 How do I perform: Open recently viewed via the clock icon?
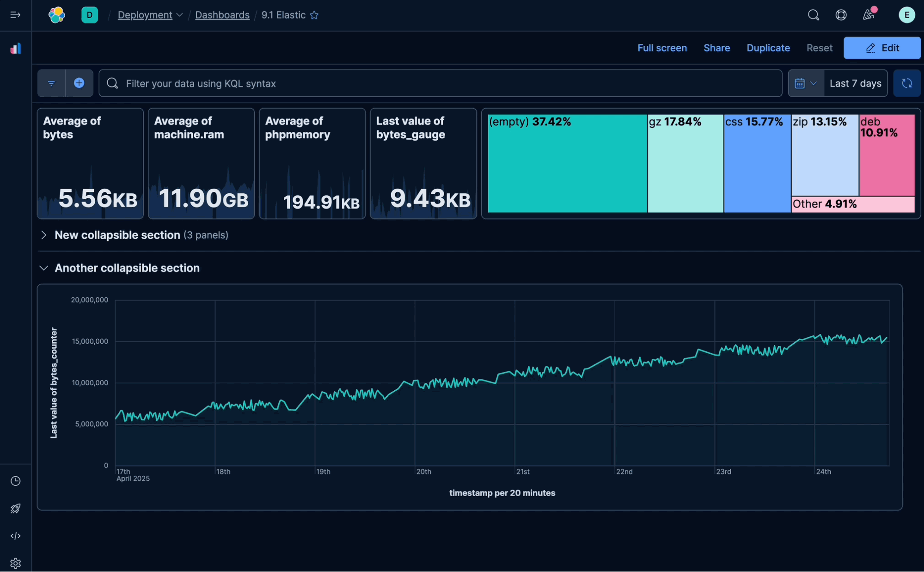[x=15, y=481]
